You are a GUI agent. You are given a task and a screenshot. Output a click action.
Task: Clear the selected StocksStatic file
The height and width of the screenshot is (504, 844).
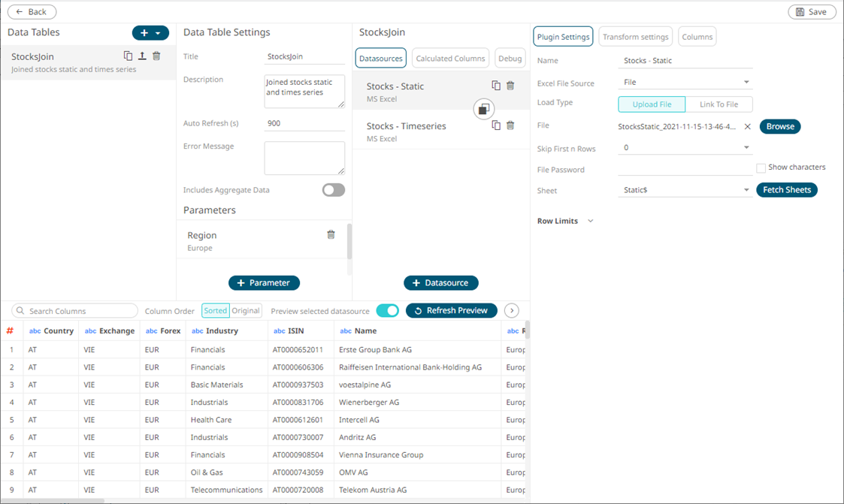click(x=748, y=127)
